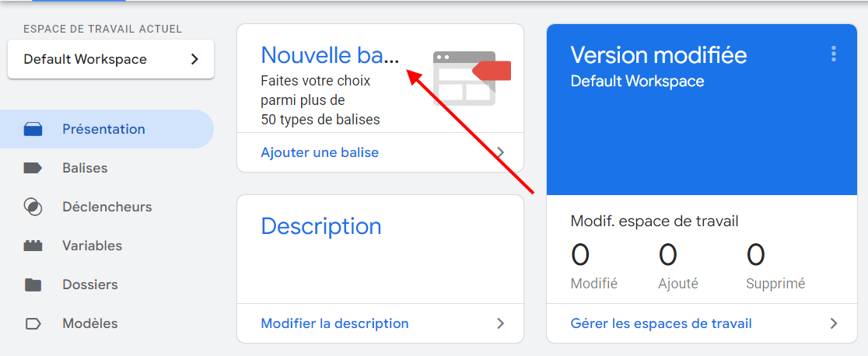The width and height of the screenshot is (868, 356).
Task: Click the Présentation briefcase icon
Action: (33, 130)
